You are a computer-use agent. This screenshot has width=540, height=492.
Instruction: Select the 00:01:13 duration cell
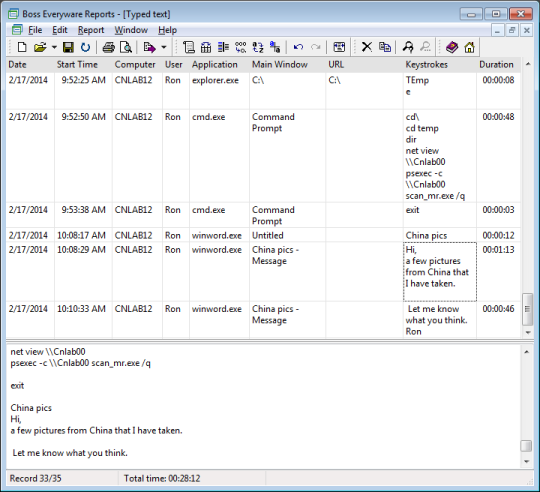coord(499,272)
